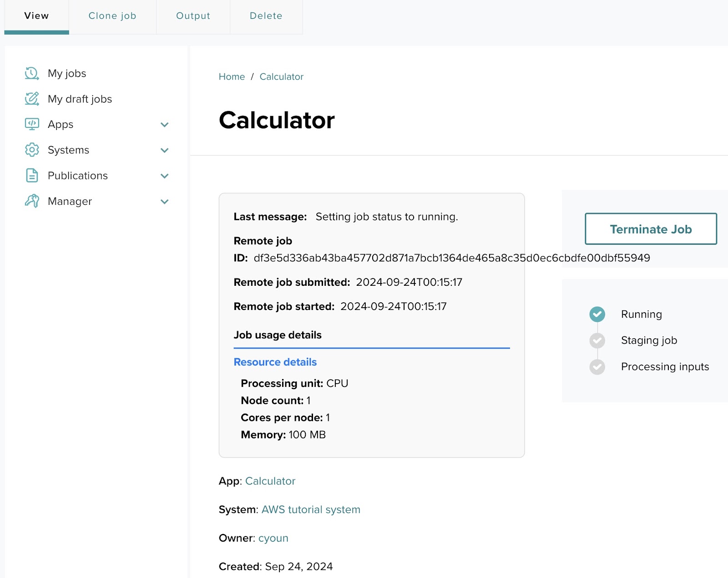
Task: Click the Systems gear icon
Action: 32,150
